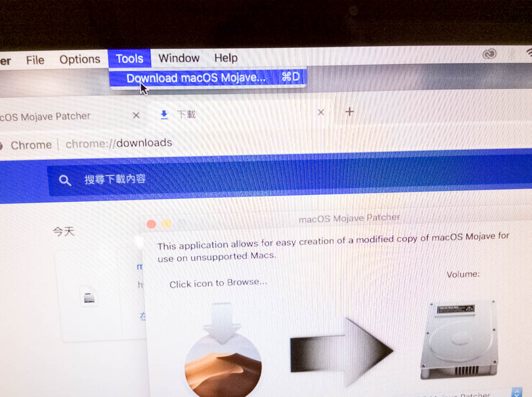Open the File menu

[x=35, y=60]
